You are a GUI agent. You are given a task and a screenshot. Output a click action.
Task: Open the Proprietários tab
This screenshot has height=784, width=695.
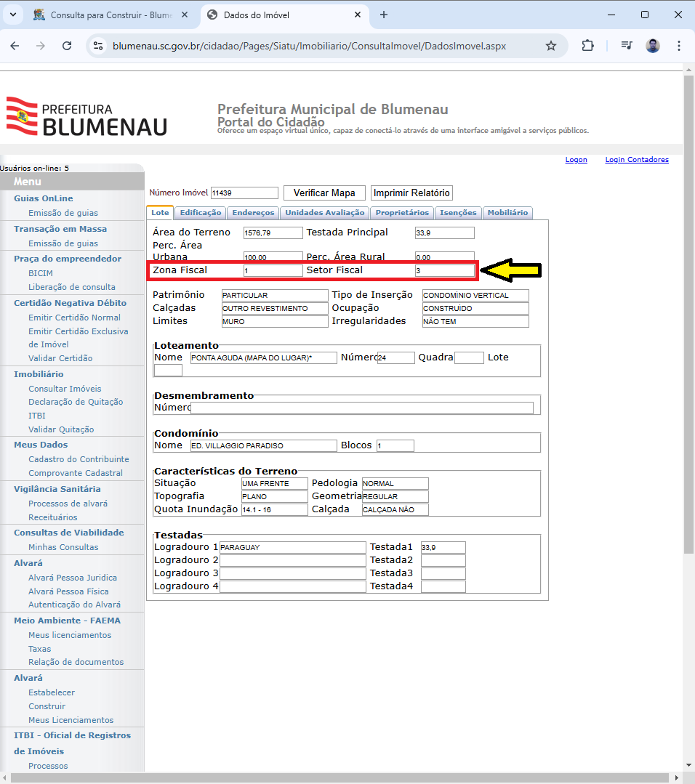[402, 213]
